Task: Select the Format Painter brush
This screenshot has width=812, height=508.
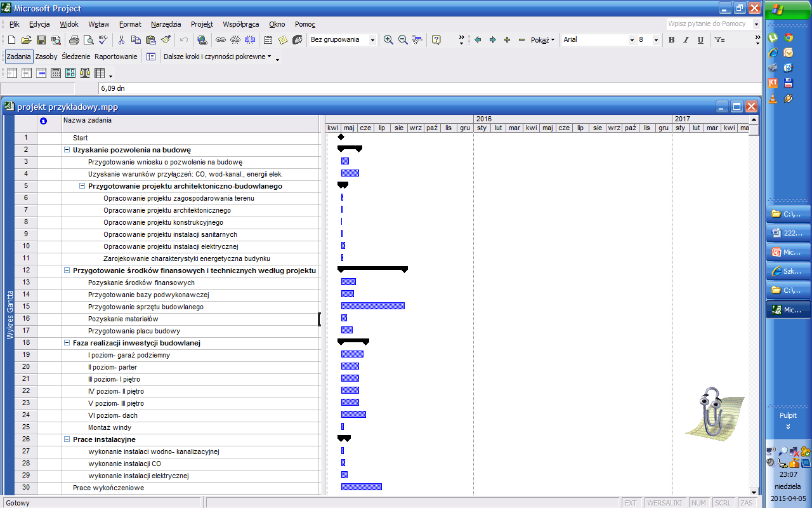Action: click(166, 40)
